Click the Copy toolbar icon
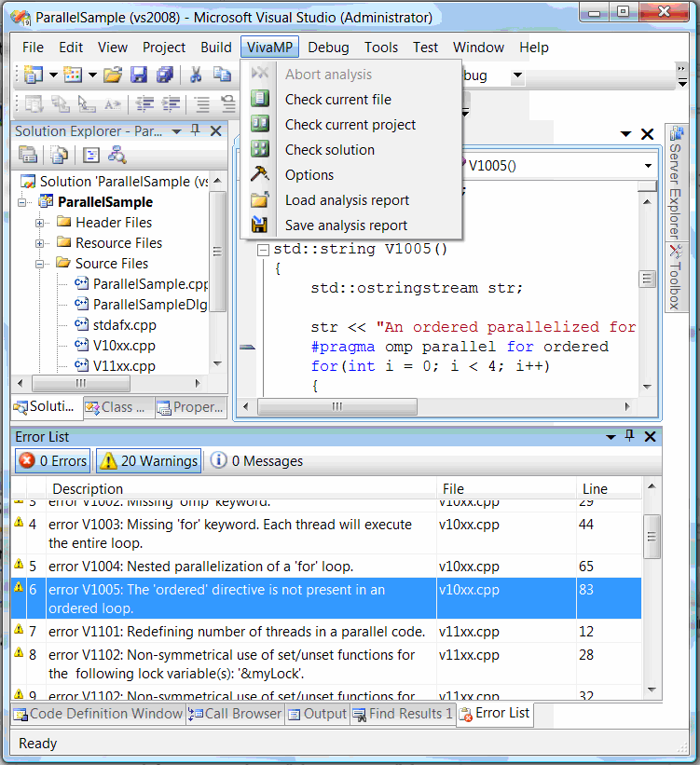Screen dimensions: 700x765 pyautogui.click(x=222, y=75)
